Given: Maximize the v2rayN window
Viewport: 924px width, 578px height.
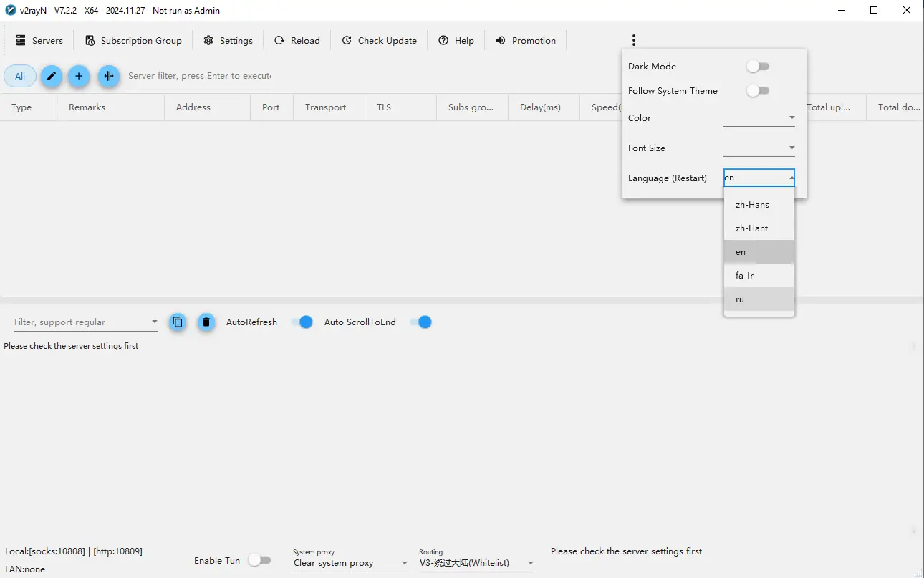Looking at the screenshot, I should [874, 10].
